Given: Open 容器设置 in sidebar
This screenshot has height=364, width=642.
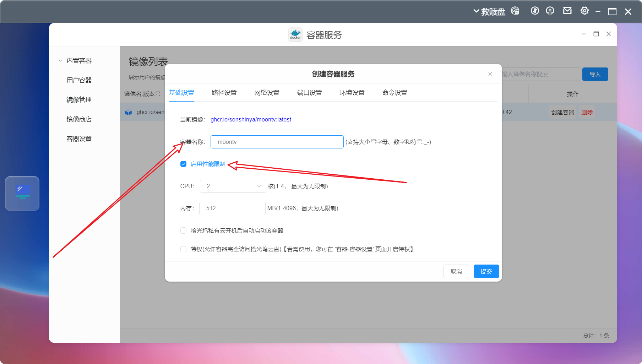Looking at the screenshot, I should [x=79, y=139].
